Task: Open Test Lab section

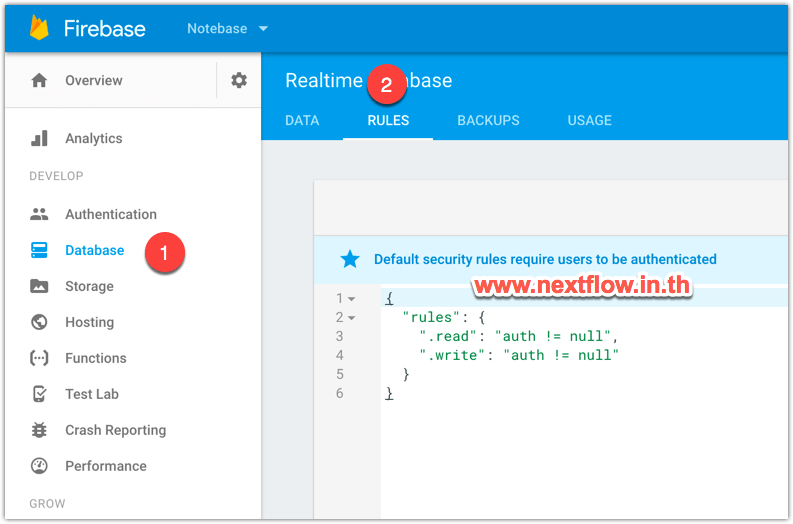Action: (92, 394)
